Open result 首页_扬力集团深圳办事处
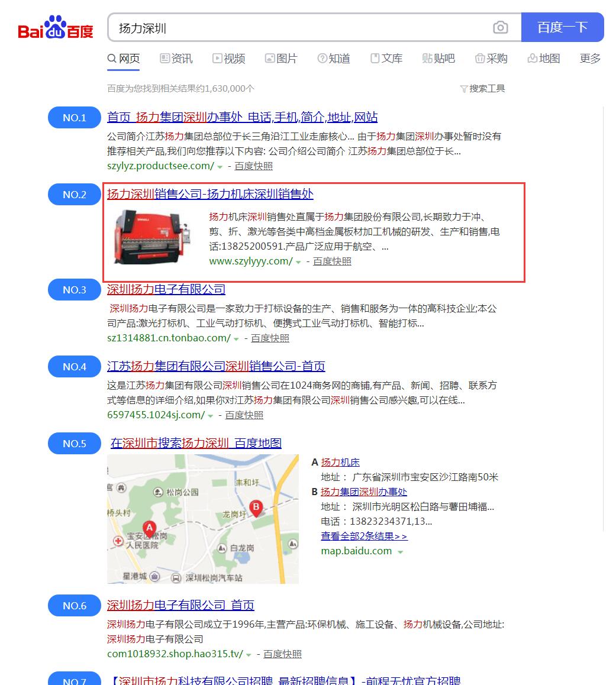This screenshot has height=685, width=616. pyautogui.click(x=242, y=117)
